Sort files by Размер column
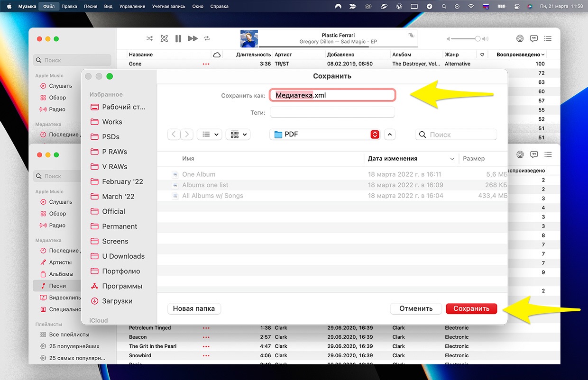The image size is (588, 380). click(474, 159)
